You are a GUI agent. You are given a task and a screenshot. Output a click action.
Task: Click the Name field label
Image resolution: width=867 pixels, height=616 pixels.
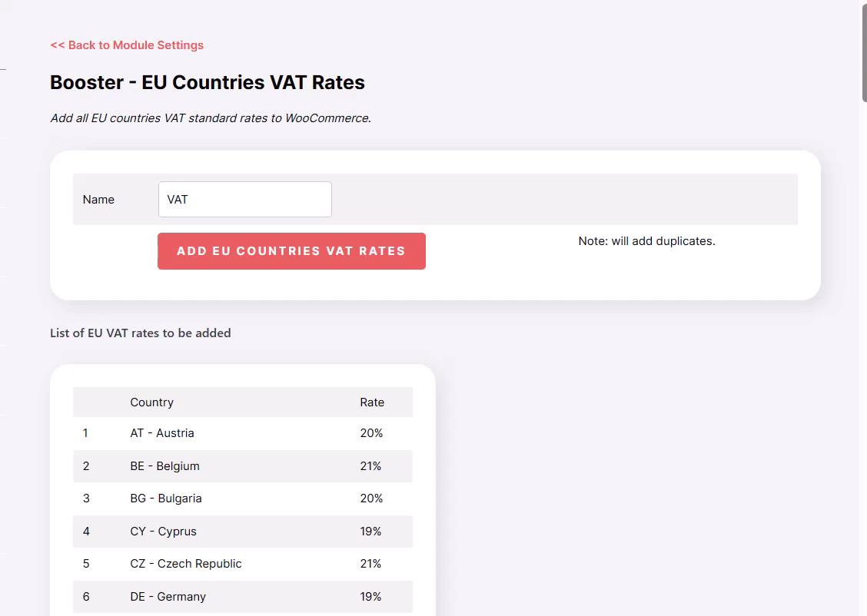click(98, 200)
